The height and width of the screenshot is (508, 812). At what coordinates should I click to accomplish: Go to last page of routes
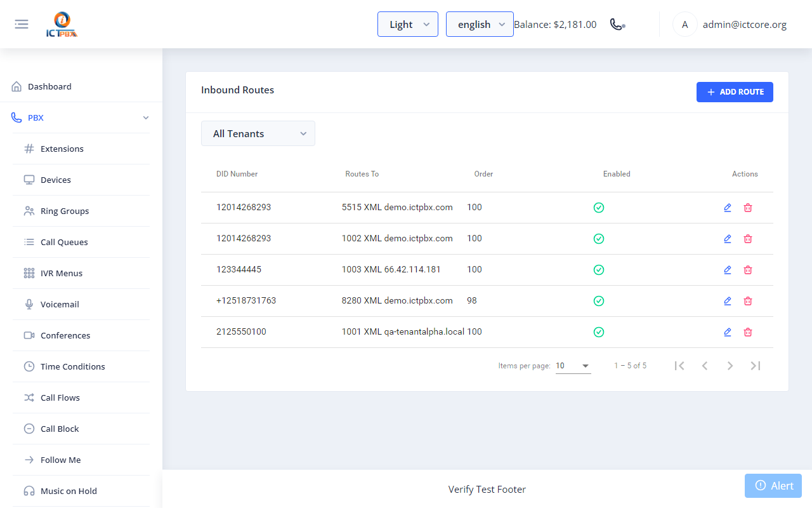(756, 366)
